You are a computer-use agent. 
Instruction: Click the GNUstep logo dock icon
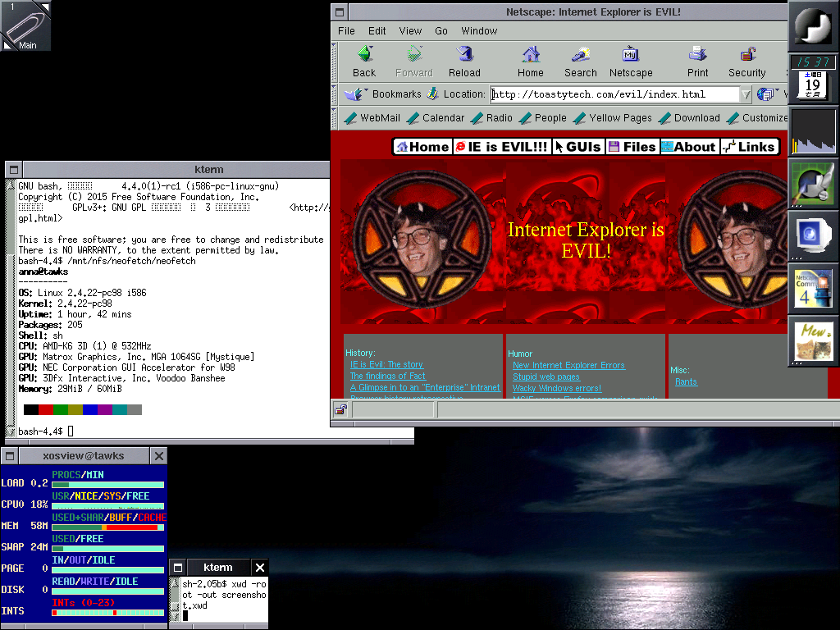pos(813,26)
